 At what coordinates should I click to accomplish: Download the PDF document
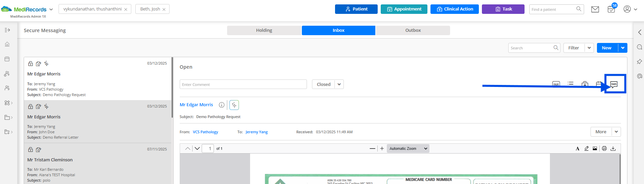[x=613, y=148]
